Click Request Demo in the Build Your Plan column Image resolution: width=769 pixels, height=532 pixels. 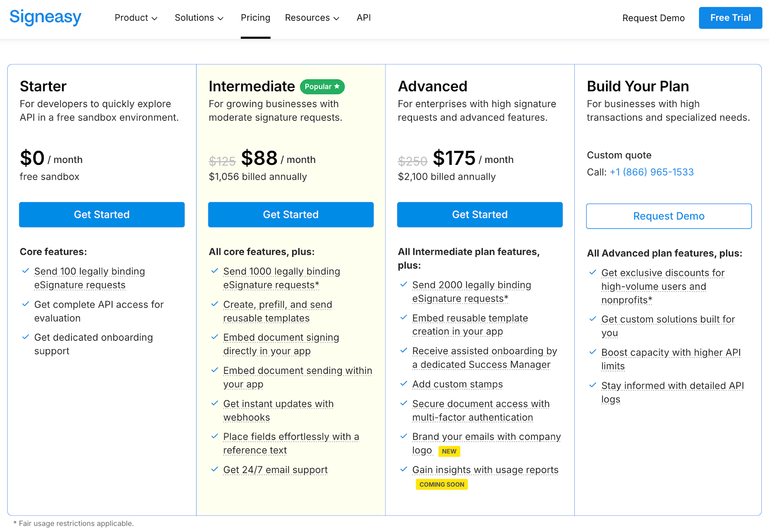coord(669,216)
